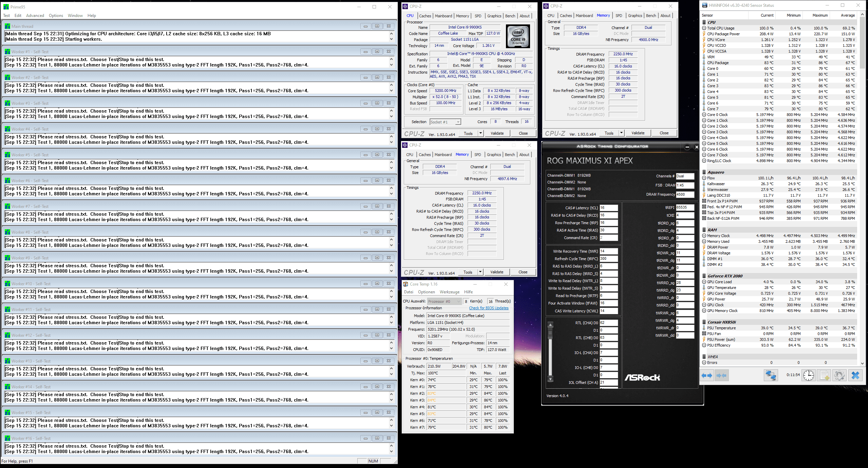Viewport: 868px width, 468px height.
Task: Minimize the Worker #1 Self-Test sub-window
Action: click(365, 52)
